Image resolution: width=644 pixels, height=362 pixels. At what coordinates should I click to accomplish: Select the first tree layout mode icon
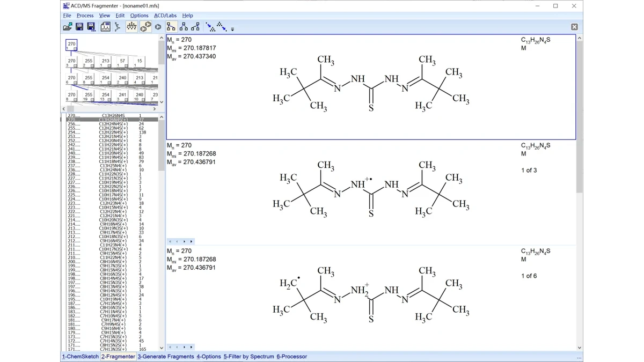click(x=171, y=27)
